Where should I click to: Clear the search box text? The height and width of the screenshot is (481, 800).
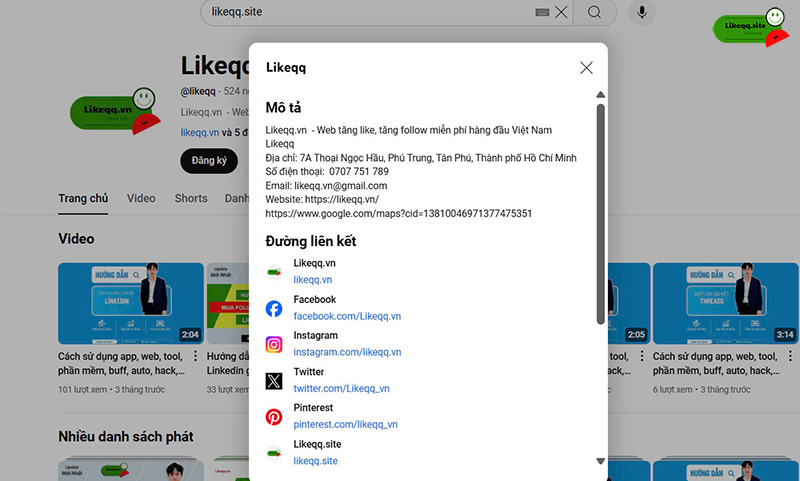tap(561, 12)
